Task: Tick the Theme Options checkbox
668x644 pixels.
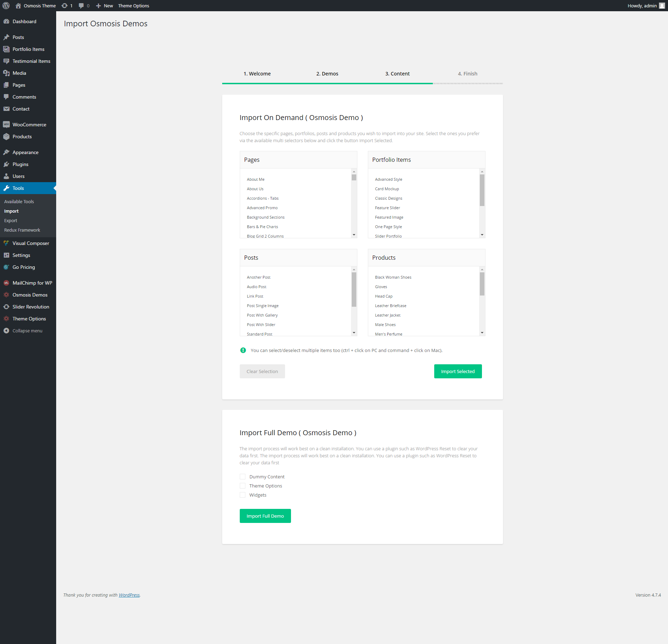Action: [243, 486]
